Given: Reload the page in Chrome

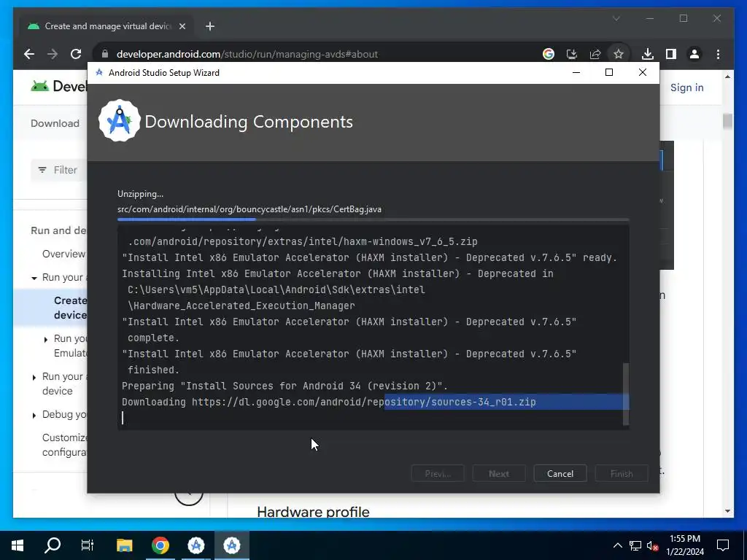Looking at the screenshot, I should click(76, 54).
